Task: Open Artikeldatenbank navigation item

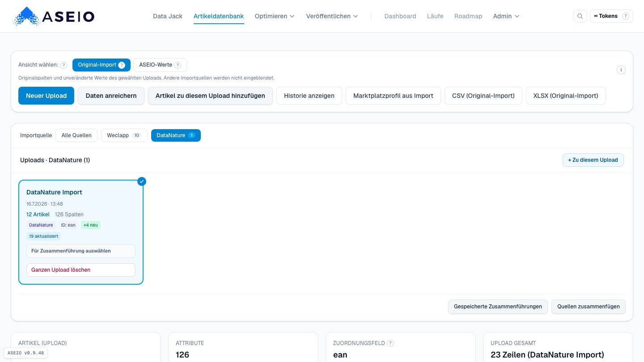Action: (219, 16)
